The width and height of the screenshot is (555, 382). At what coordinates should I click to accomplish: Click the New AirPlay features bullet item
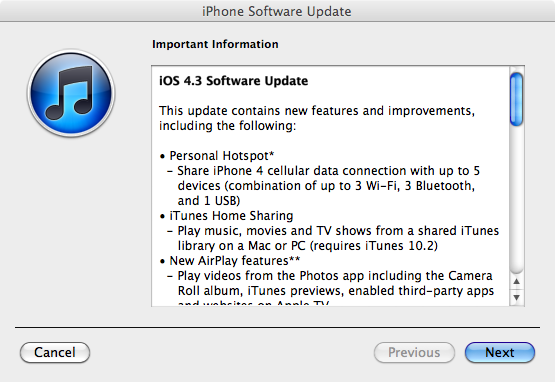[x=230, y=261]
